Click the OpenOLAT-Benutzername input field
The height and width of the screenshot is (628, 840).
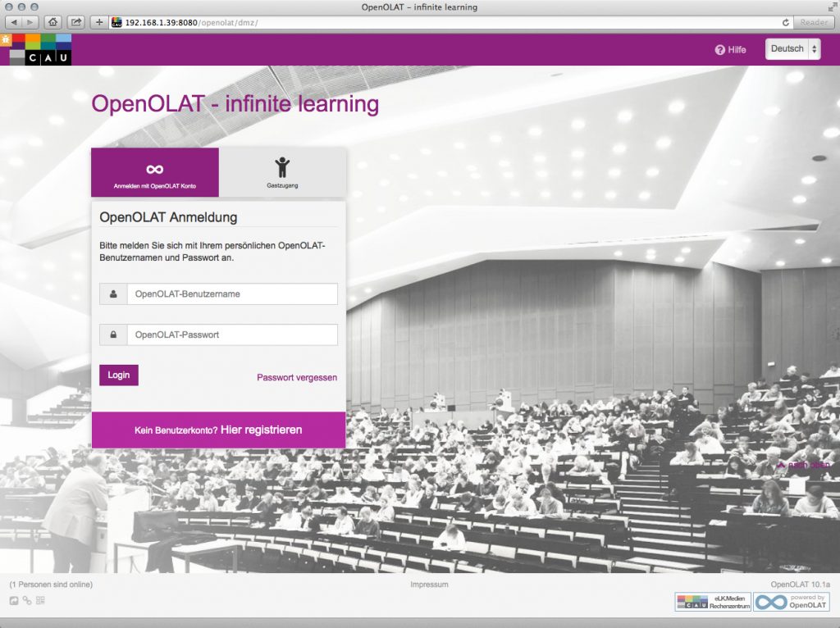[x=231, y=294]
